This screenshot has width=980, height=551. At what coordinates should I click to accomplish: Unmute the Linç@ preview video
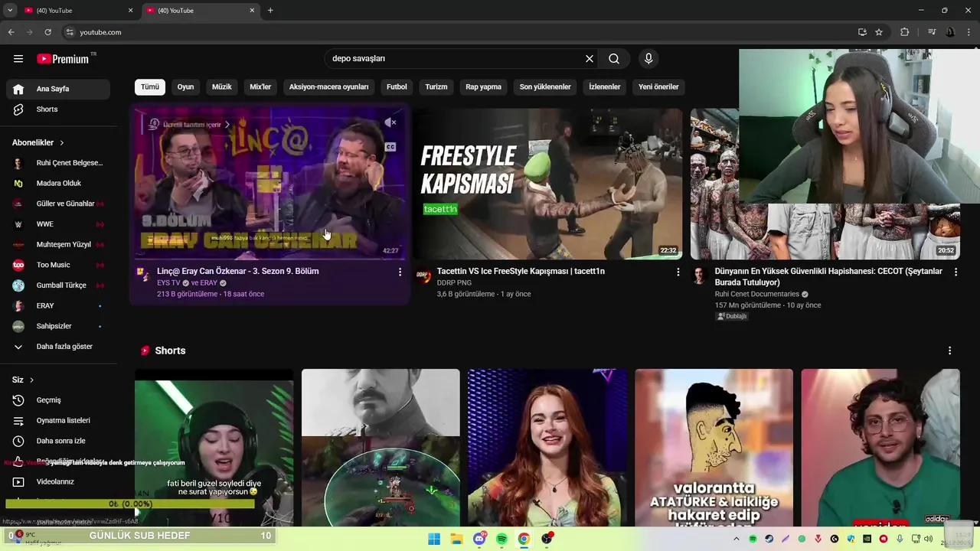pyautogui.click(x=390, y=122)
